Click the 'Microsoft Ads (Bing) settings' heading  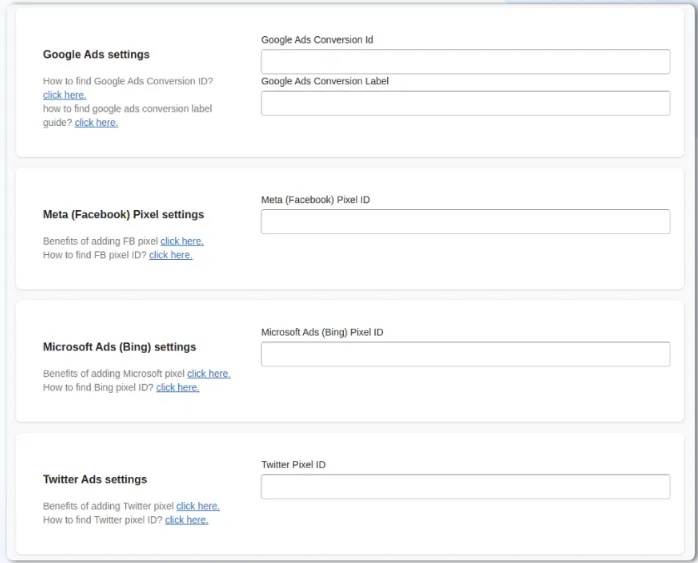click(119, 347)
